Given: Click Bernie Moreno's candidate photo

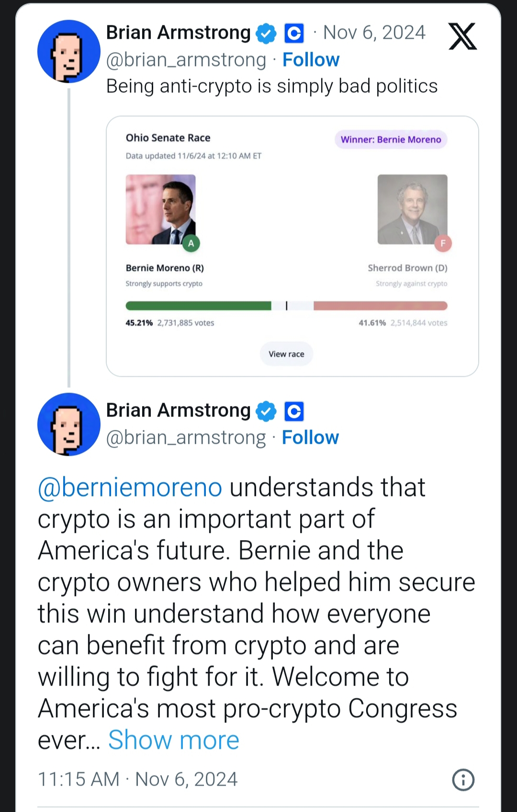Looking at the screenshot, I should [x=160, y=209].
